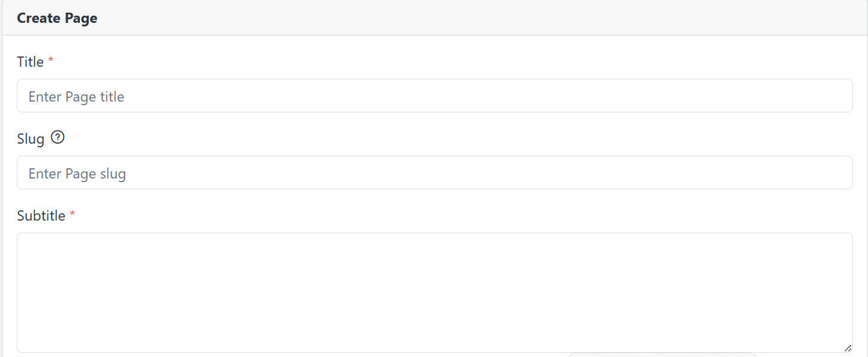The height and width of the screenshot is (357, 868).
Task: Click the gray Create Page header bar
Action: pyautogui.click(x=435, y=18)
